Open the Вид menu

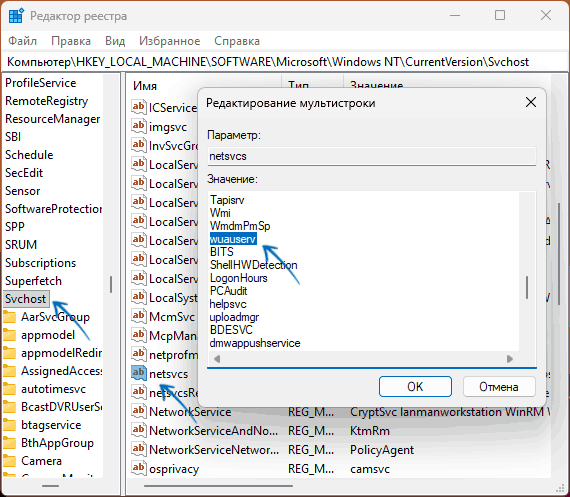coord(115,41)
